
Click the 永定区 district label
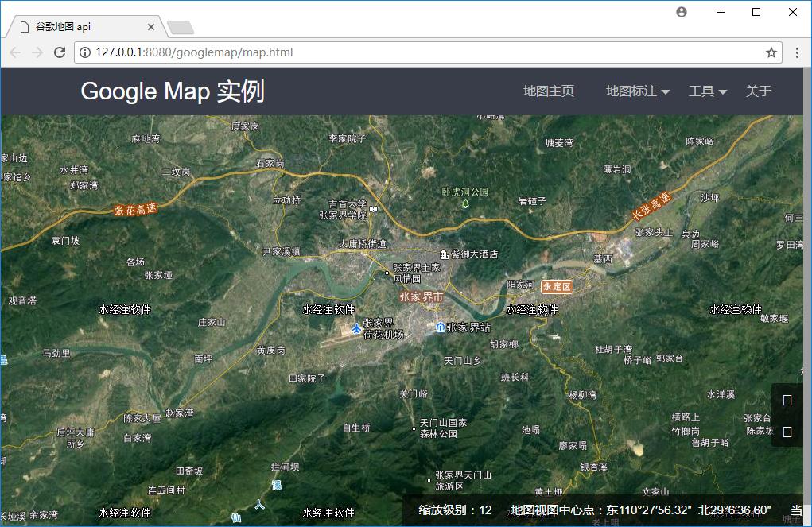pos(558,286)
